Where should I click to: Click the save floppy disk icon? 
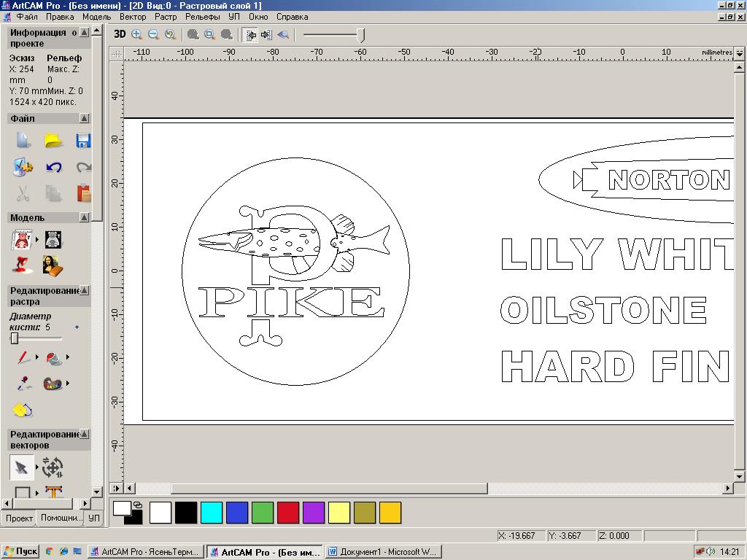(x=83, y=141)
